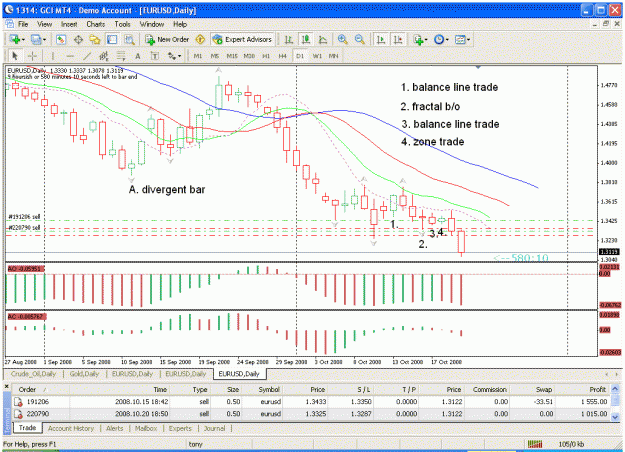This screenshot has height=452, width=625.
Task: Select the Crosshair tool
Action: pos(32,56)
